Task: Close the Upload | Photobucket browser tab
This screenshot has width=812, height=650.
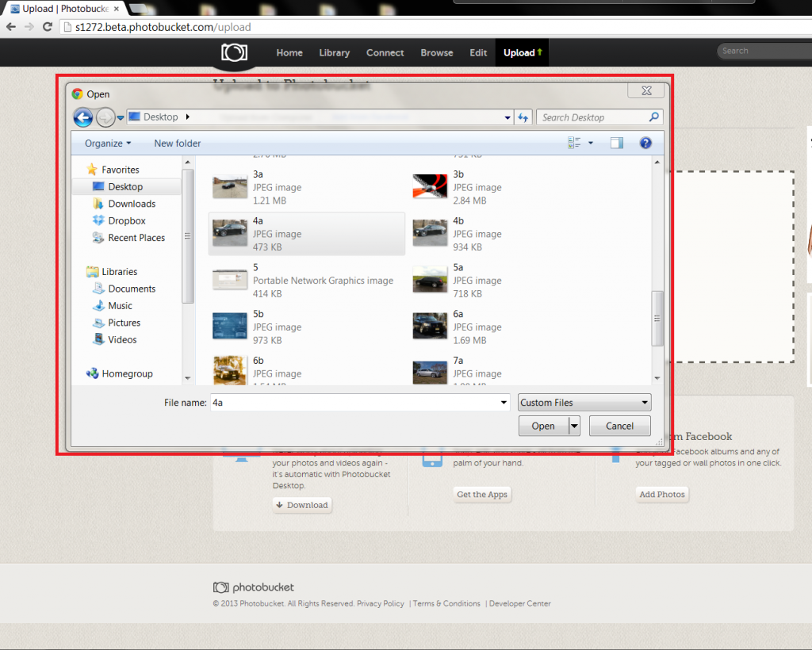Action: pos(117,9)
